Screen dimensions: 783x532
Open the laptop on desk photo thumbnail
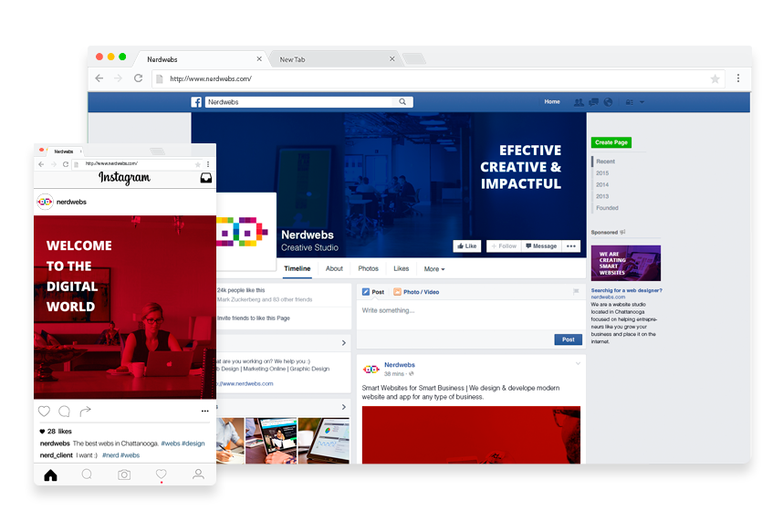271,441
